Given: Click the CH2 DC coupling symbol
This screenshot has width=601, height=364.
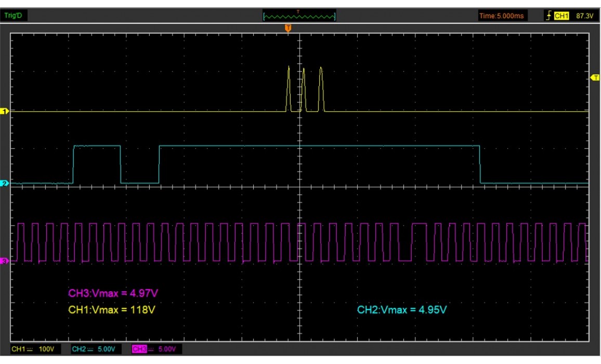Looking at the screenshot, I should pos(89,349).
